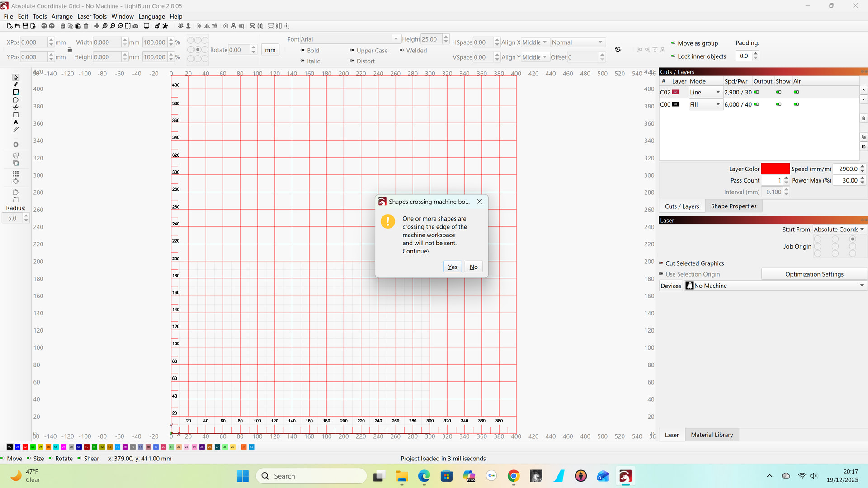
Task: Click the Save project floppy icon
Action: click(25, 26)
